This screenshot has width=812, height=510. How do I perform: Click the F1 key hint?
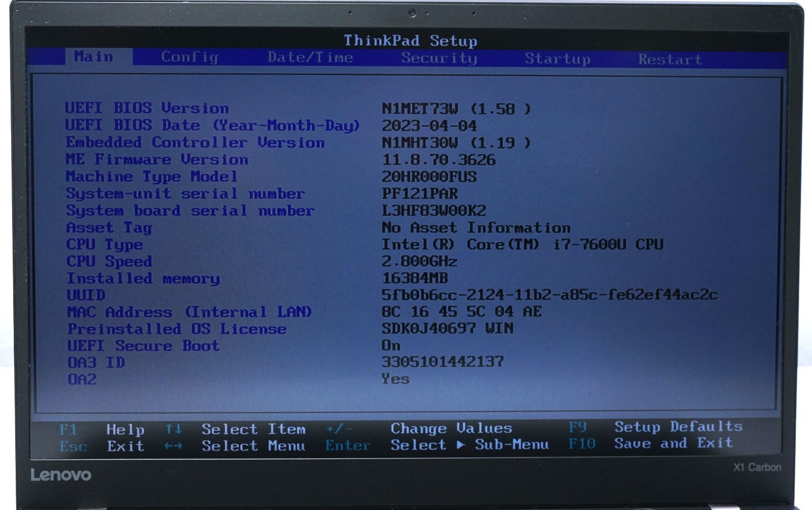69,430
